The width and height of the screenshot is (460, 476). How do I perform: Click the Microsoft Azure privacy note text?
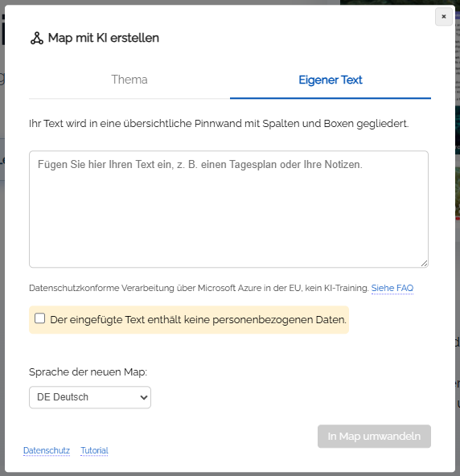199,288
